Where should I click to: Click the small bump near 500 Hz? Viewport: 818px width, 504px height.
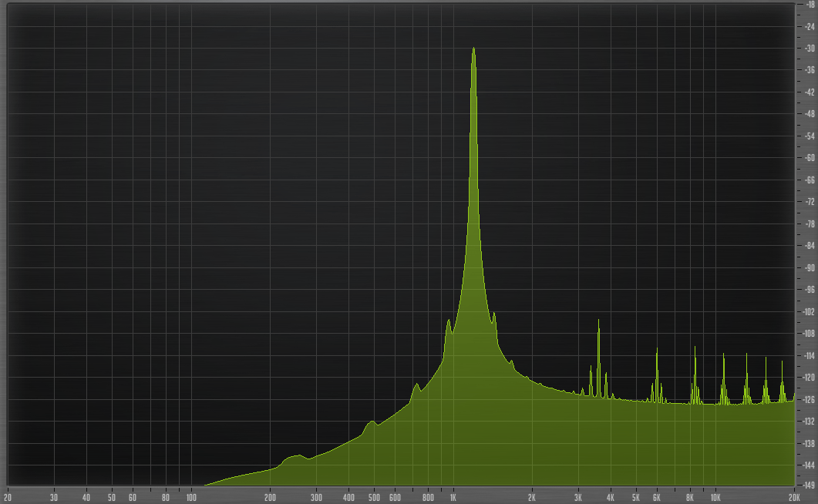[372, 422]
